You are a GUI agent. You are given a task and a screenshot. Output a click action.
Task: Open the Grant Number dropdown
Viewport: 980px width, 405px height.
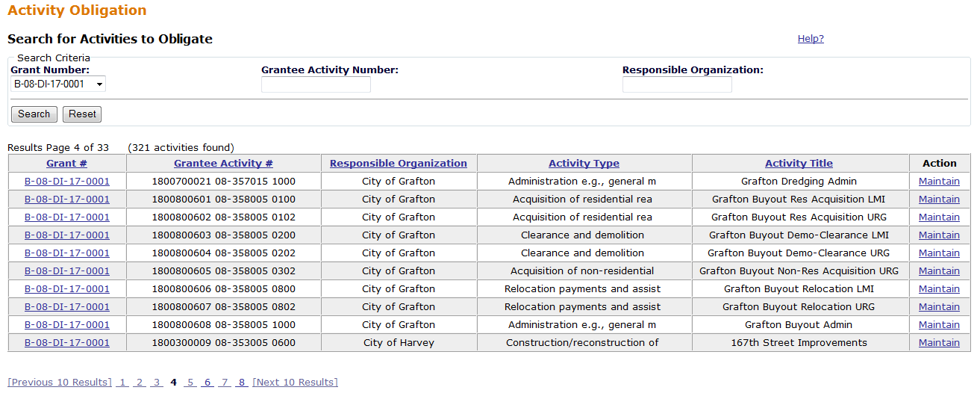[x=58, y=84]
